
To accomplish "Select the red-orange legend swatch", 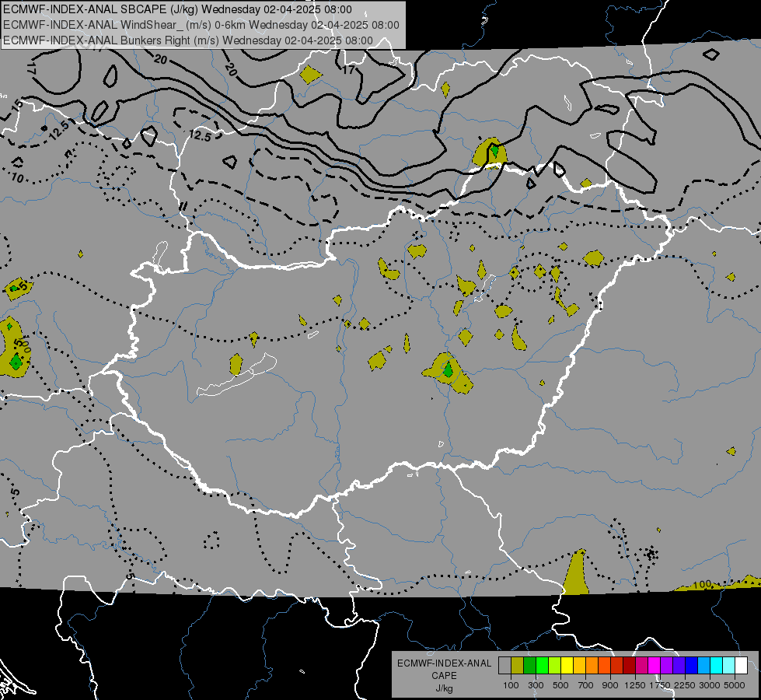I will click(x=604, y=666).
